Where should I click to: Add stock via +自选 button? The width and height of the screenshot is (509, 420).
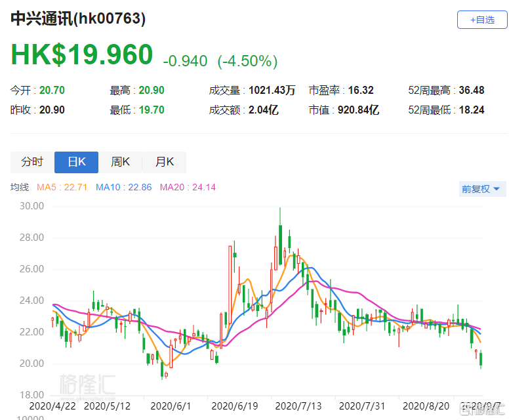[x=482, y=20]
